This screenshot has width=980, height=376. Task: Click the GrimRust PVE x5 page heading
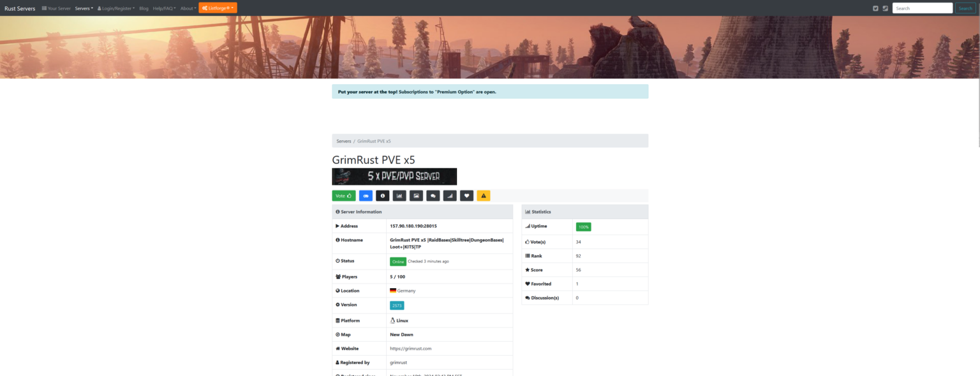373,160
